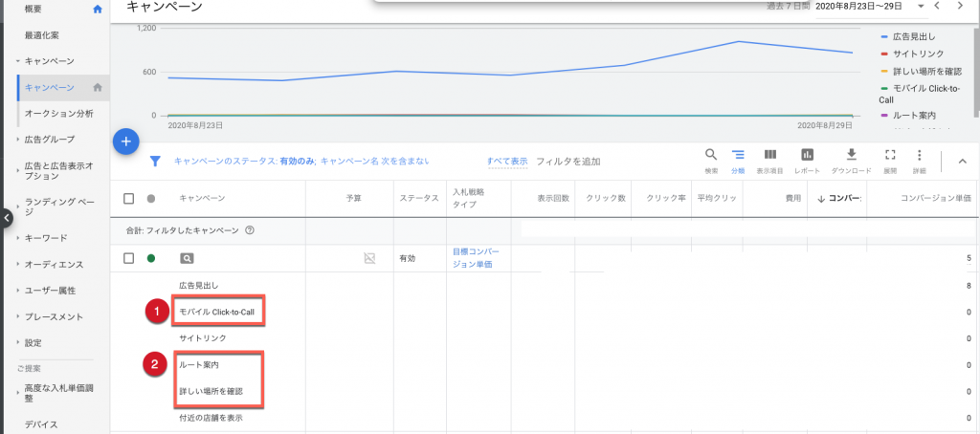Viewport: 980px width, 434px height.
Task: Open the 表示項目 columns tool
Action: click(x=770, y=161)
